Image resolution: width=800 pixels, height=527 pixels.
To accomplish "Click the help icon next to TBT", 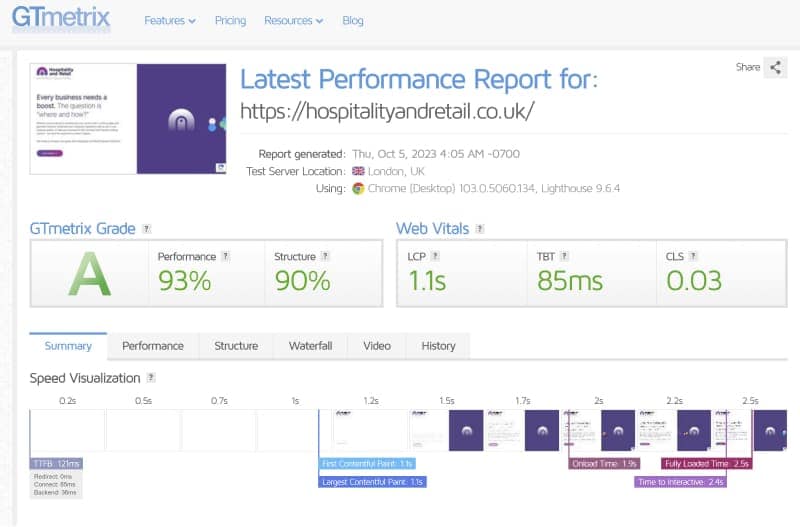I will (x=566, y=256).
